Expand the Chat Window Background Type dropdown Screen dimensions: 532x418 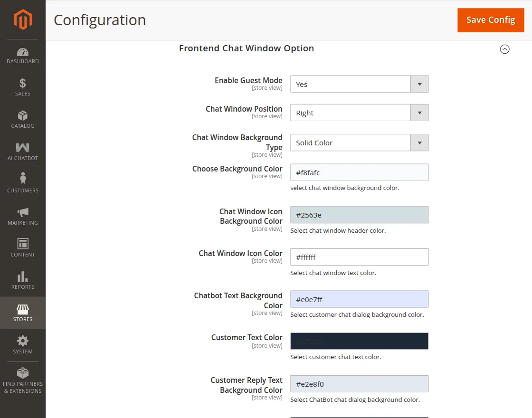coord(418,142)
